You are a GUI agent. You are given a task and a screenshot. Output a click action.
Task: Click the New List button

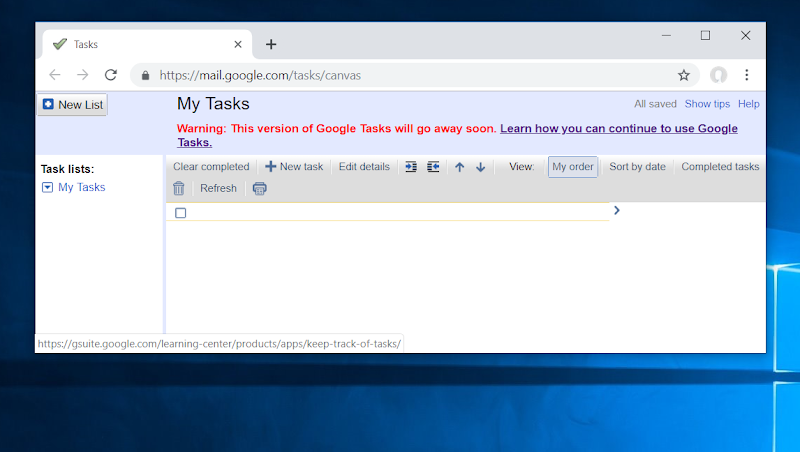[x=72, y=105]
